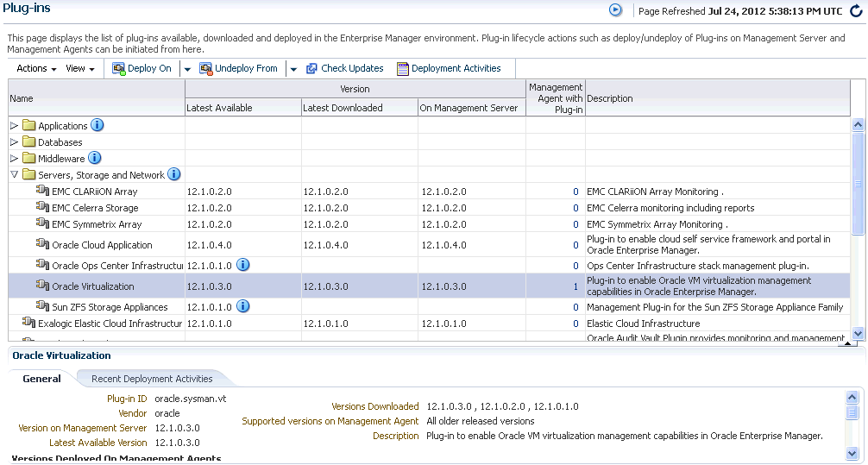This screenshot has width=868, height=465.
Task: Click the Middleware folder icon
Action: 28,159
